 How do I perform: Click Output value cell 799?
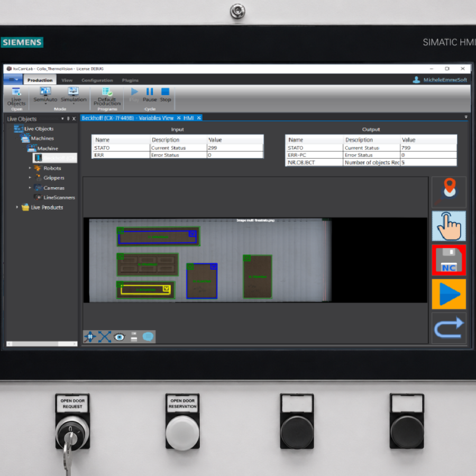428,148
